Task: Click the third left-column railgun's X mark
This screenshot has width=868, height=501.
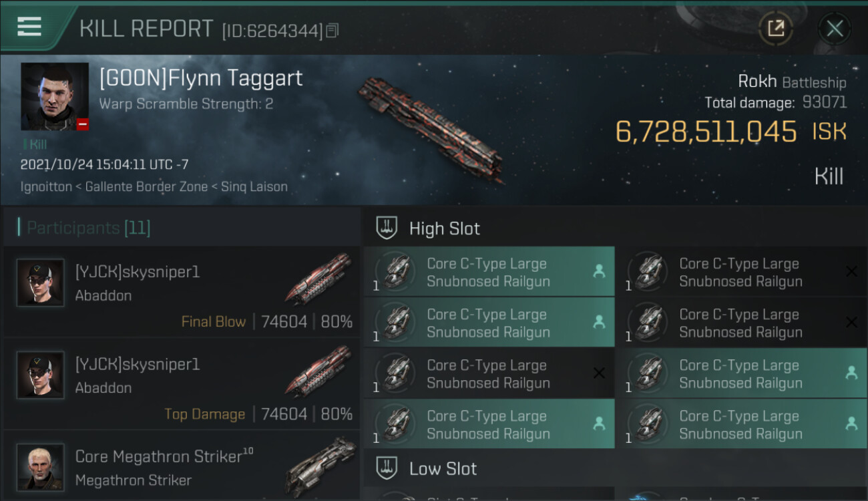Action: (x=599, y=373)
